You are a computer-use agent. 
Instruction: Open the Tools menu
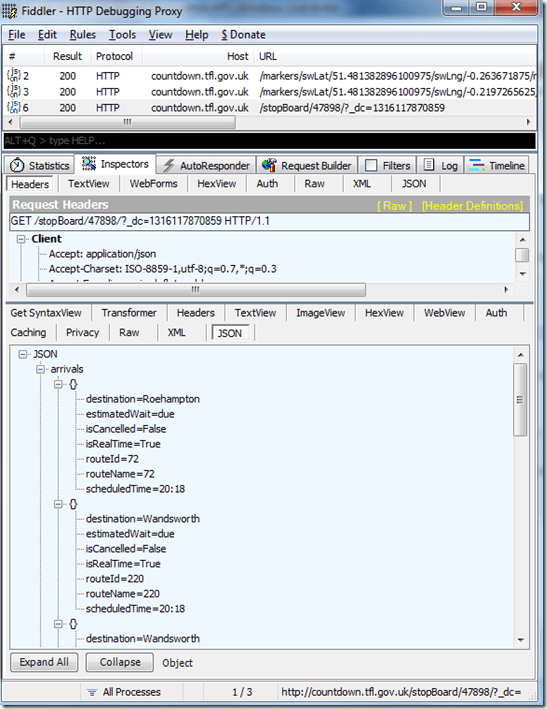coord(122,35)
